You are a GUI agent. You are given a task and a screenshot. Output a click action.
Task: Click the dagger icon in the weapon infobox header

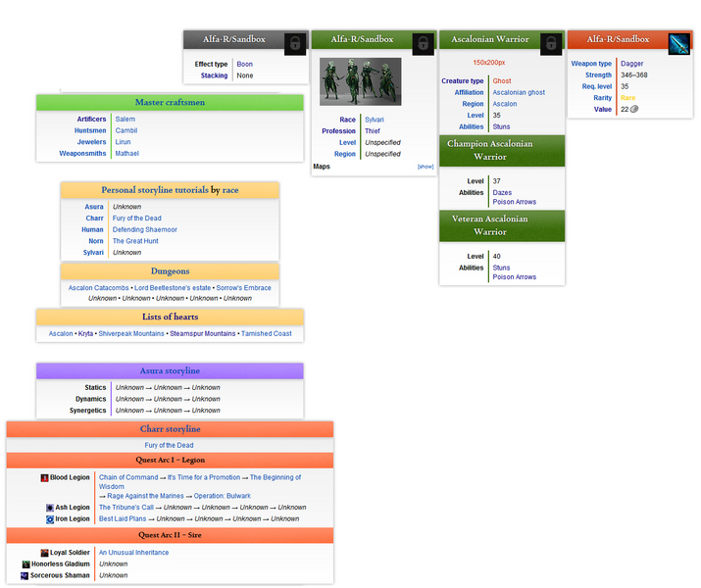tap(679, 44)
